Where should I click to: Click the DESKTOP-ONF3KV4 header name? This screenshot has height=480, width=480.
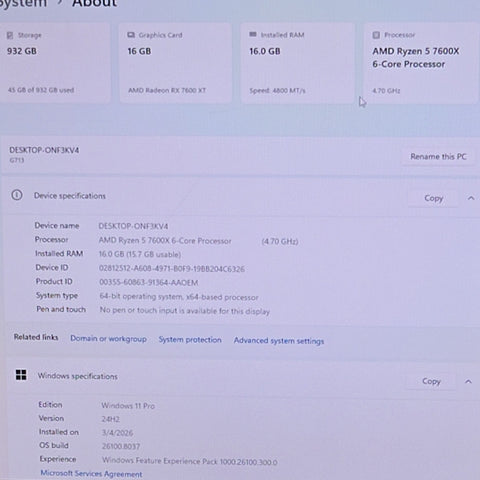[x=44, y=150]
